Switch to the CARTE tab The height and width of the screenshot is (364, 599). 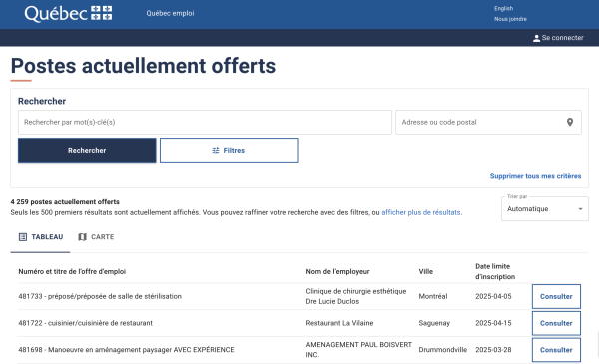point(96,237)
